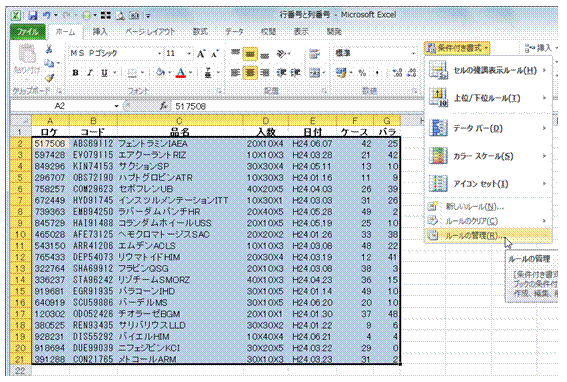Image resolution: width=567 pixels, height=382 pixels.
Task: Click the increase indent icon
Action: coord(295,73)
